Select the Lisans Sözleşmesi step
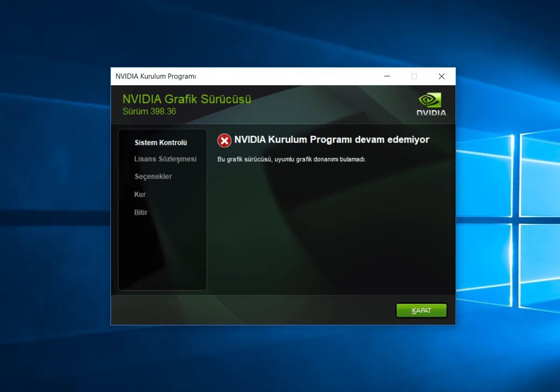 [165, 159]
